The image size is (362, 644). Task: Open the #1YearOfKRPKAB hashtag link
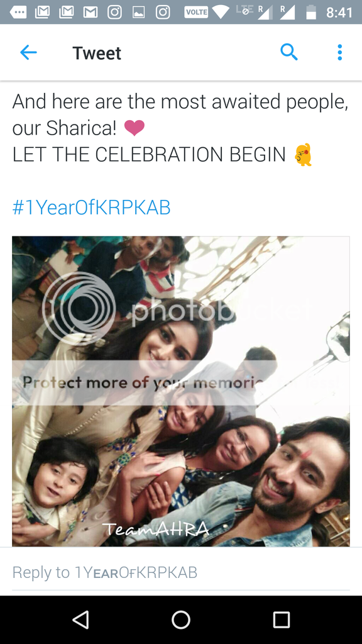click(x=92, y=208)
